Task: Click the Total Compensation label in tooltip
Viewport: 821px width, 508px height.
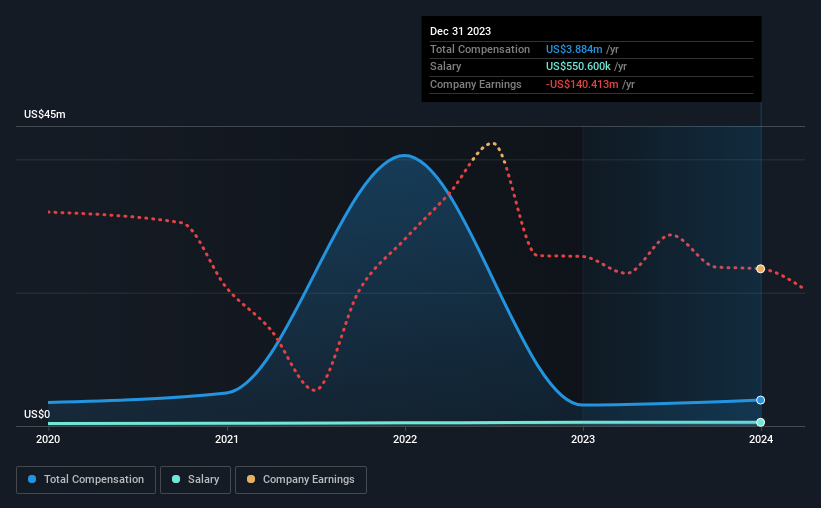Action: [x=480, y=49]
